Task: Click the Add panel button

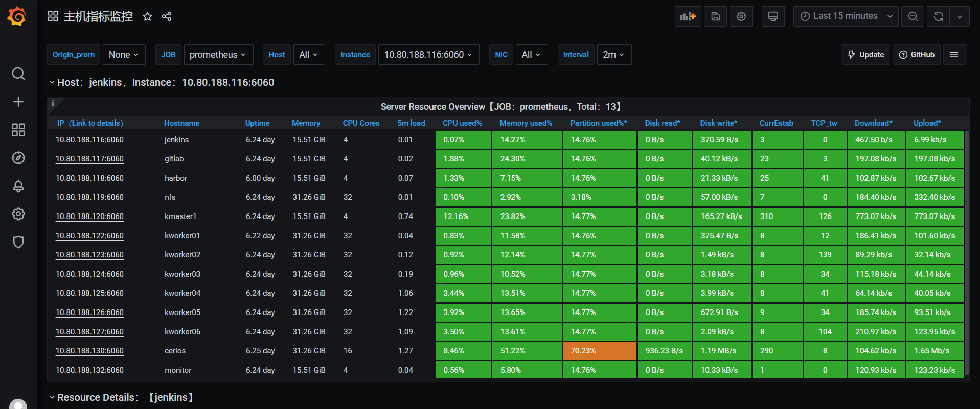Action: coord(688,16)
